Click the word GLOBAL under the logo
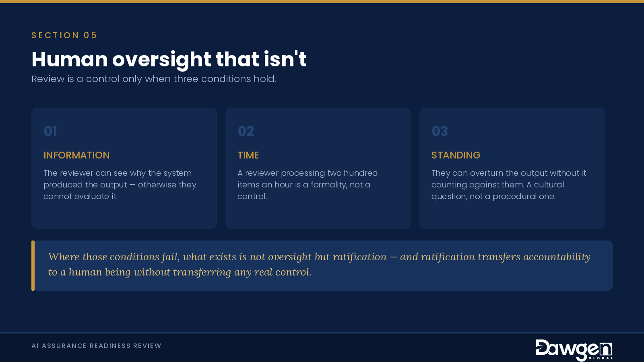This screenshot has height=362, width=644. coord(601,358)
